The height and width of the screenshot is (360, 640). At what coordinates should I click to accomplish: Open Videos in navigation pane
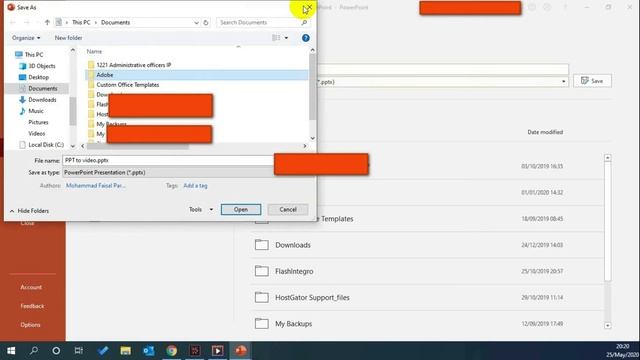click(37, 133)
